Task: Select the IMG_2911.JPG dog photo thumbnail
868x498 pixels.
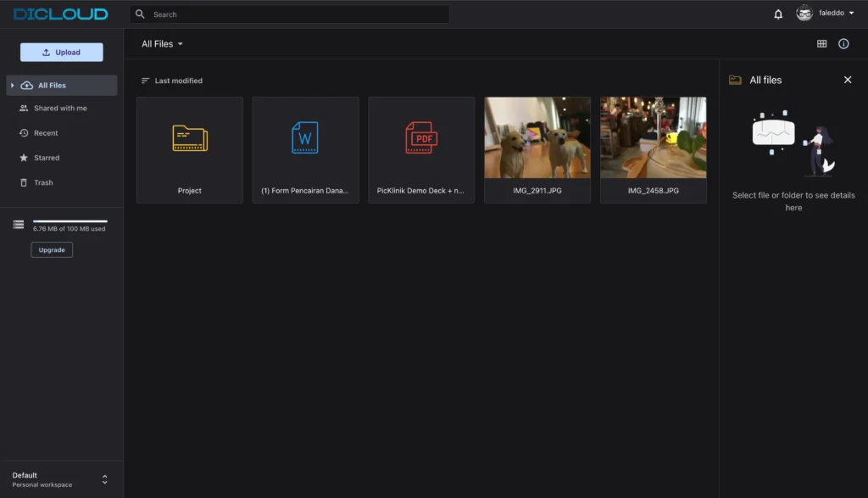Action: coord(537,137)
